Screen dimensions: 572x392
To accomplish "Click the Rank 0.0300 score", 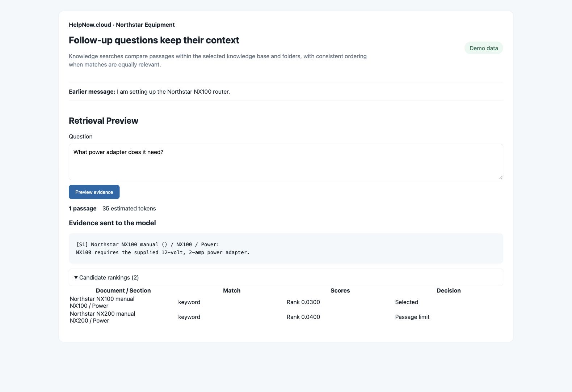I will pos(303,302).
